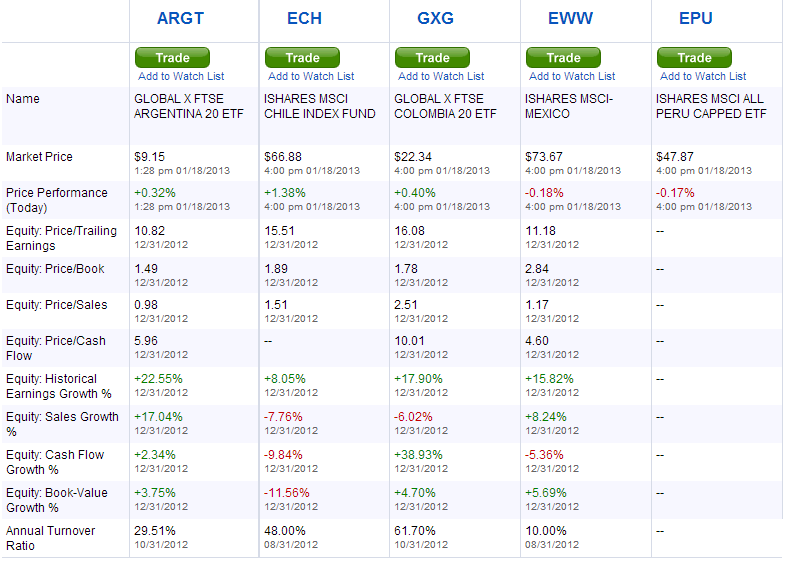Viewport: 788px width, 561px height.
Task: Add EPU to Watch List
Action: tap(703, 76)
